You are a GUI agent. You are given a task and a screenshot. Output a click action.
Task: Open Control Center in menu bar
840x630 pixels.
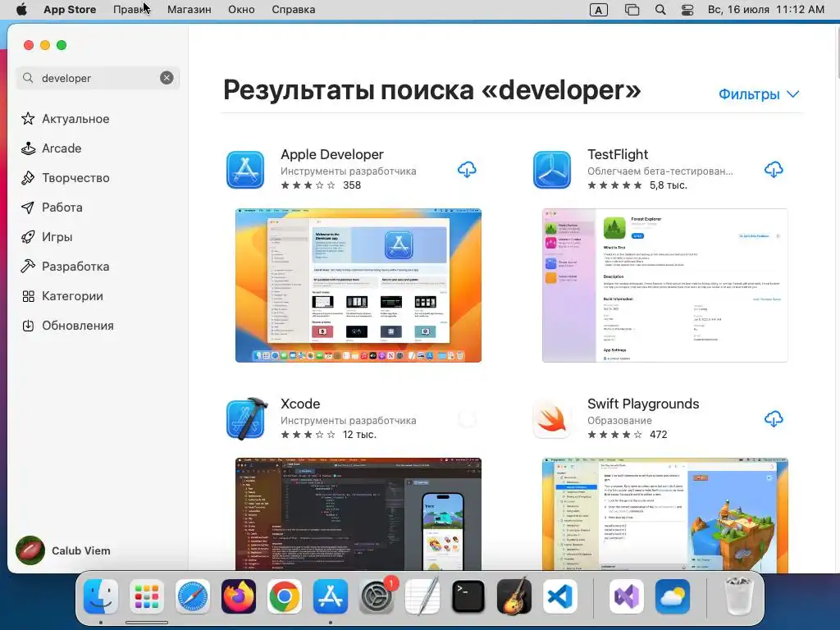click(687, 10)
